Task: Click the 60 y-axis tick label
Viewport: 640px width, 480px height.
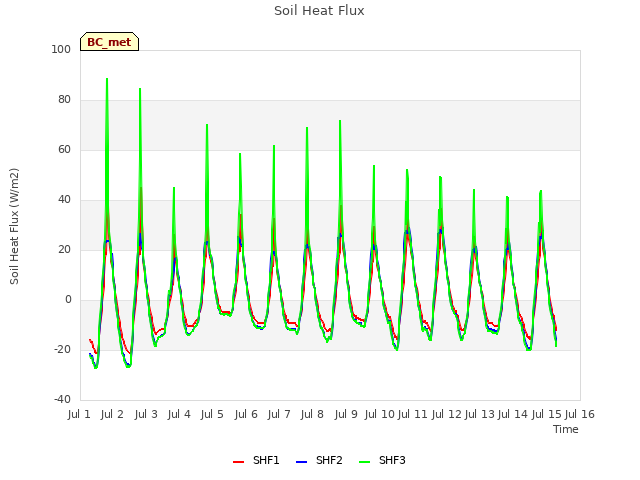Action: [64, 149]
